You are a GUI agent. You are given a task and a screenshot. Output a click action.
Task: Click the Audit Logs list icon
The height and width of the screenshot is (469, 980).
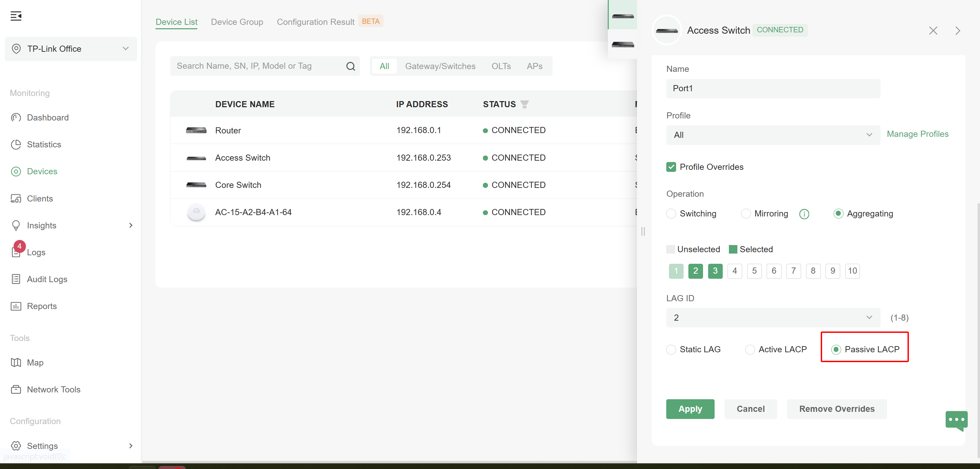pos(16,279)
